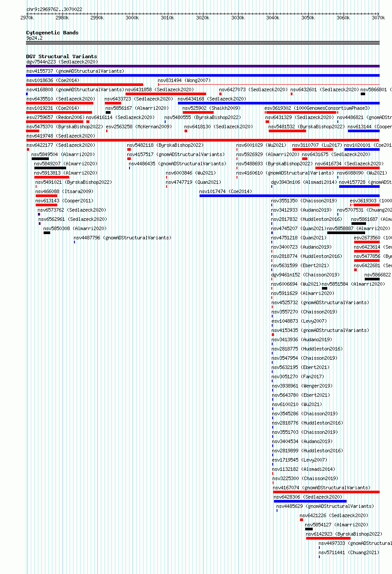The height and width of the screenshot is (574, 392).
Task: Click the 9p24.2 band label
Action: pos(34,38)
